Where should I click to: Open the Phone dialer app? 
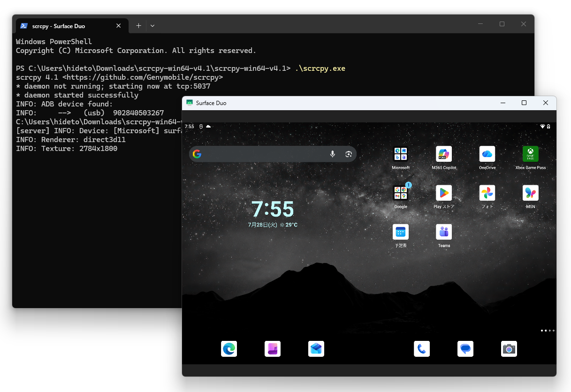[x=422, y=349]
